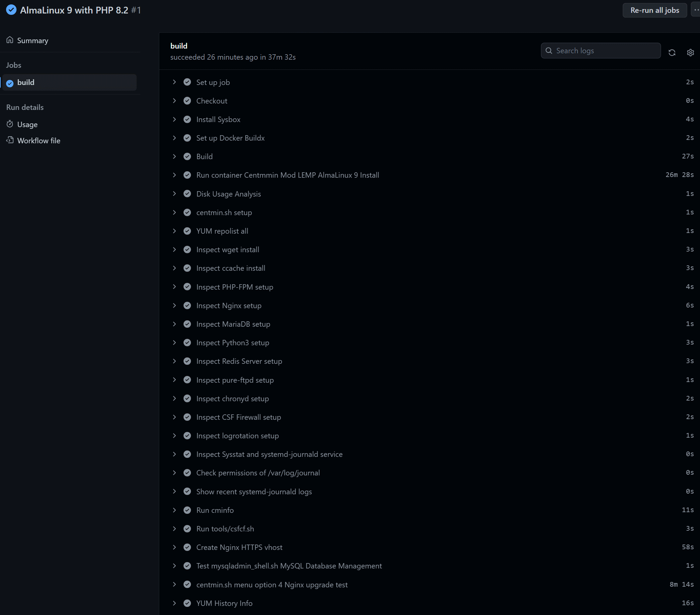The image size is (700, 615).
Task: Click the success icon for Inspect chronyd setup
Action: click(x=187, y=398)
